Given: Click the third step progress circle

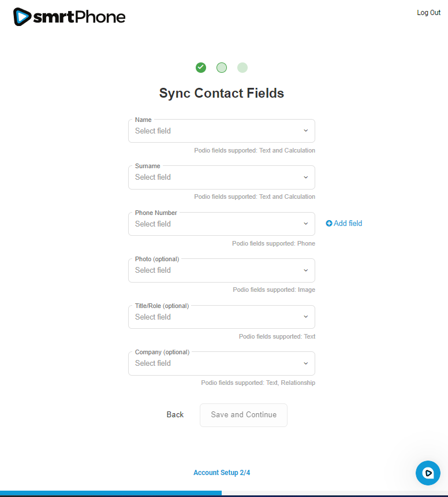Looking at the screenshot, I should tap(242, 68).
